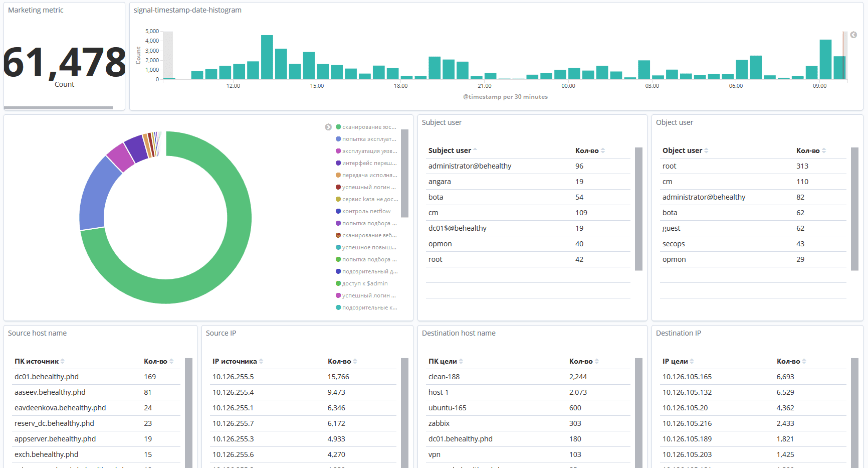Sort Destination IP table by Кол-во

[x=804, y=361]
